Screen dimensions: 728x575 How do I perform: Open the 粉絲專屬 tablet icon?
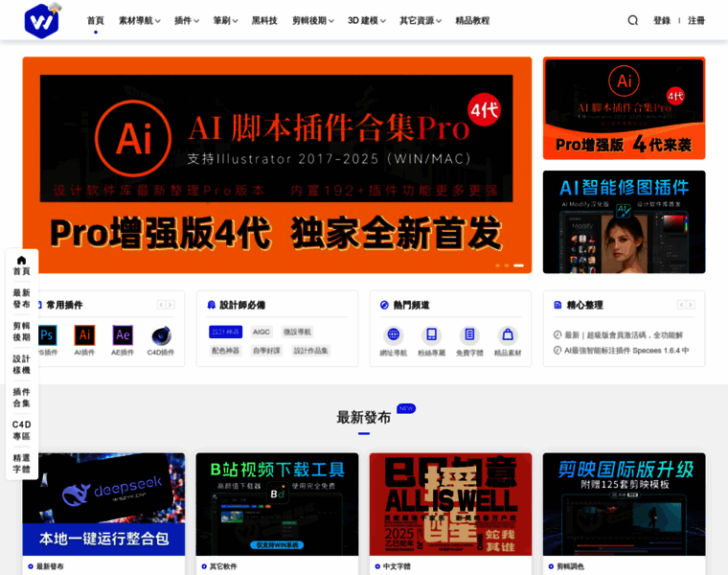pyautogui.click(x=431, y=334)
